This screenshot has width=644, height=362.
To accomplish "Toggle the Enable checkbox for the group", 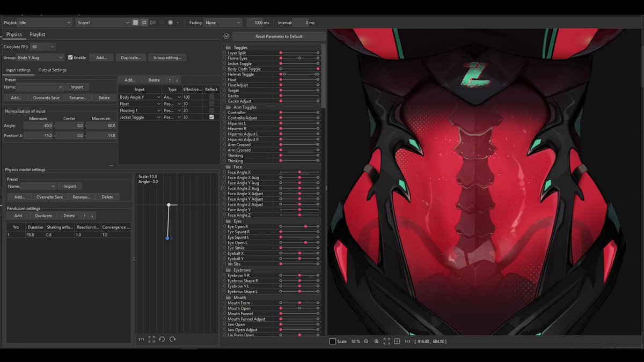I will pos(70,57).
